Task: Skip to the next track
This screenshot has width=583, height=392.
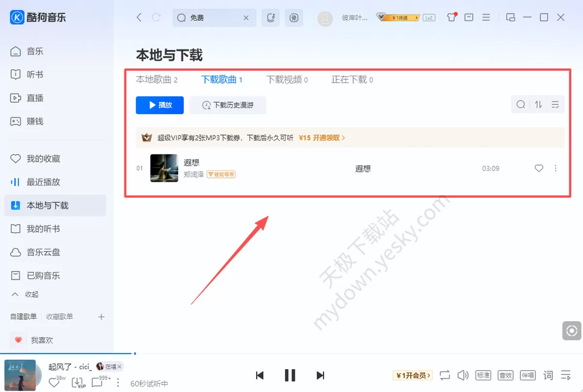Action: 320,375
